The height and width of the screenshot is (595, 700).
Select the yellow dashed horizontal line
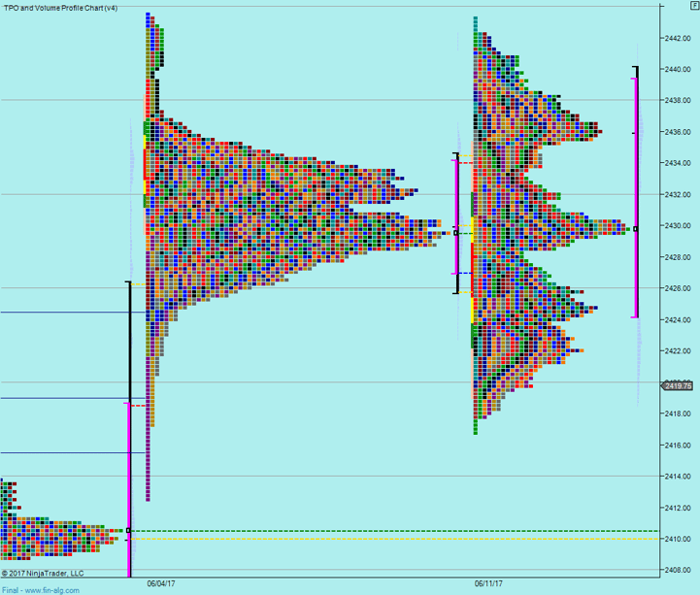click(x=388, y=539)
